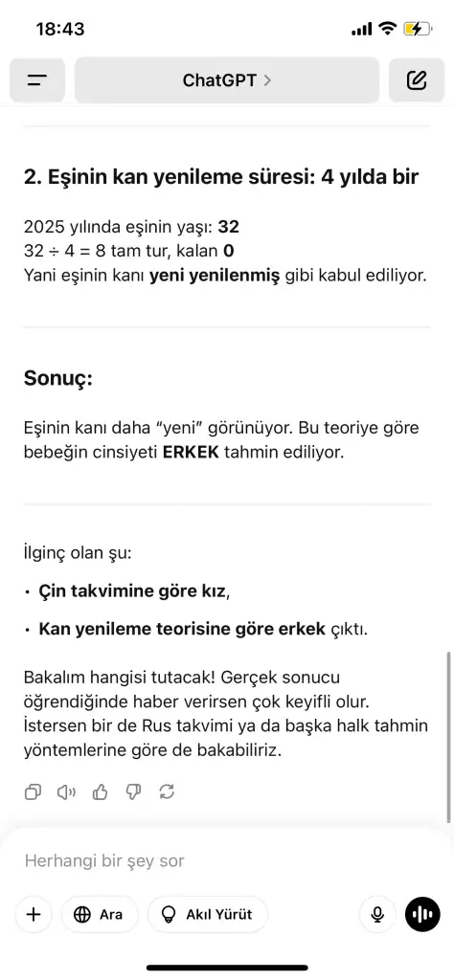Dislike the response with thumbs down

click(134, 792)
